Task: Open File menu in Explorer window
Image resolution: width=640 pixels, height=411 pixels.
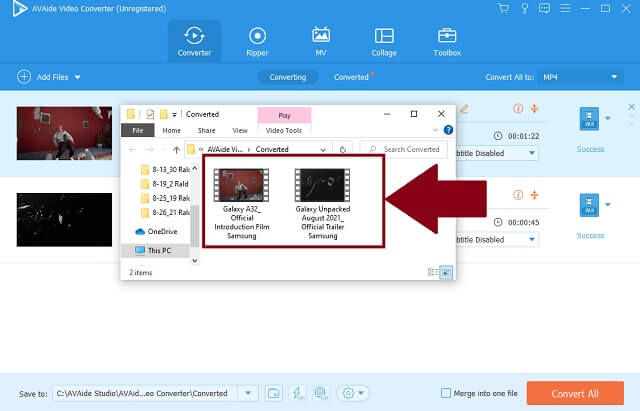Action: click(x=138, y=130)
